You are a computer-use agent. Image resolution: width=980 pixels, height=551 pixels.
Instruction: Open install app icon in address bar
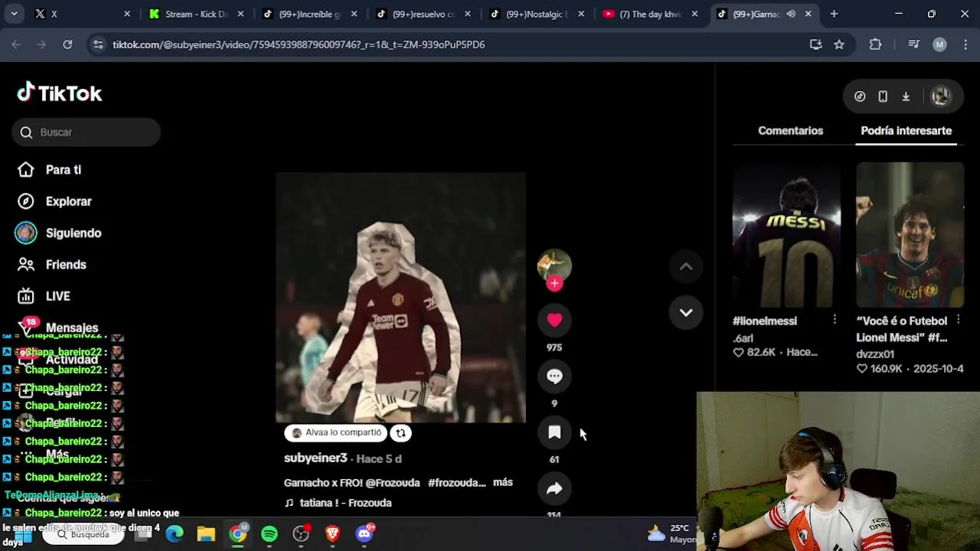[816, 44]
